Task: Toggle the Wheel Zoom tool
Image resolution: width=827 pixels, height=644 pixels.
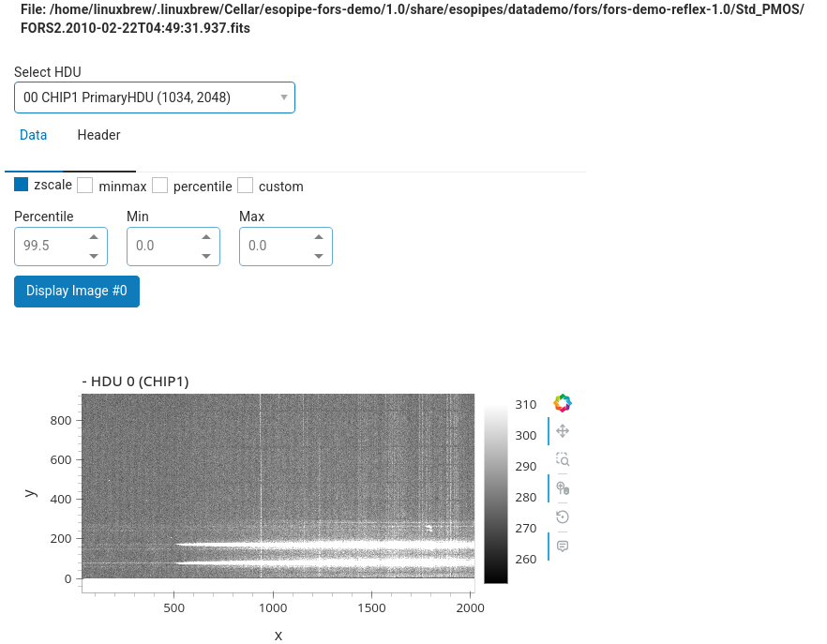Action: 563,488
